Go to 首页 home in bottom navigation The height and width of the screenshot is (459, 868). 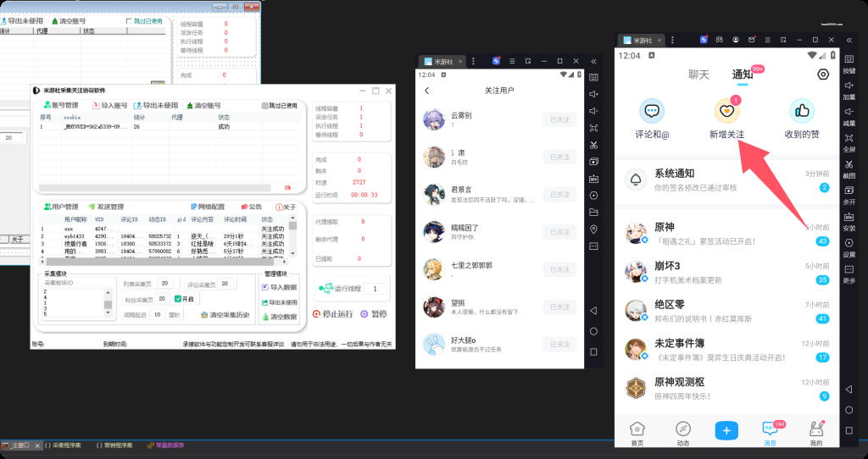coord(637,431)
